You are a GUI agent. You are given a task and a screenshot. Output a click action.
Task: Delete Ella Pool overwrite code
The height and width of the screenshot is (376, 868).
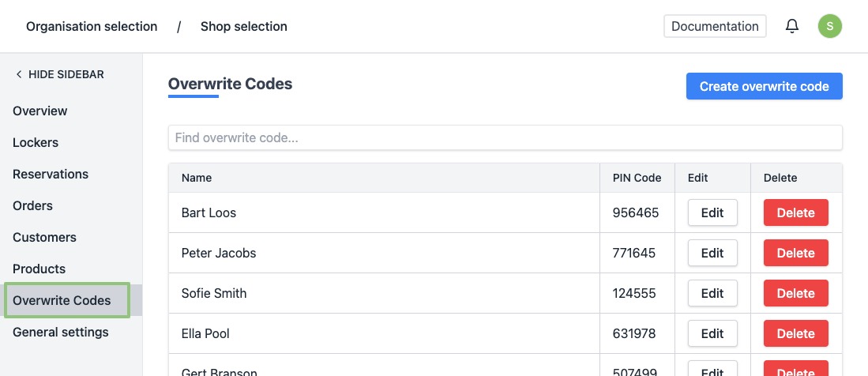click(x=795, y=333)
